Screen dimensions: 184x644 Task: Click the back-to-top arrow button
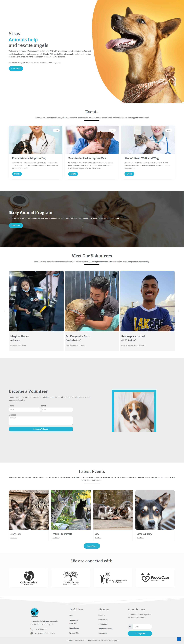[179, 639]
